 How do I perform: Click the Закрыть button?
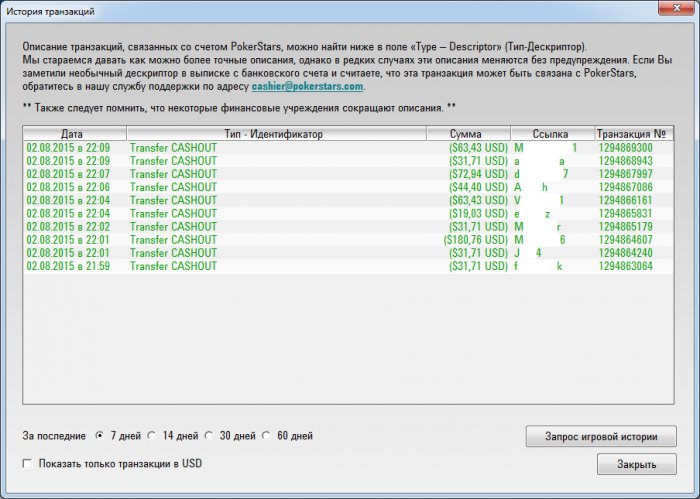(x=637, y=464)
